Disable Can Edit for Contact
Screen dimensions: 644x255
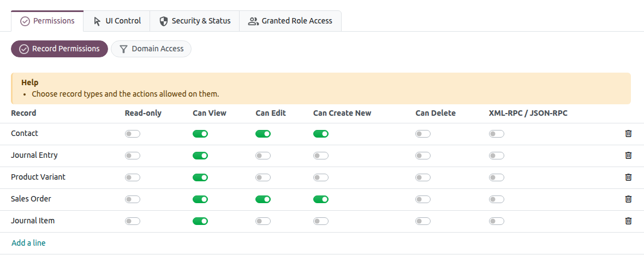pyautogui.click(x=263, y=134)
